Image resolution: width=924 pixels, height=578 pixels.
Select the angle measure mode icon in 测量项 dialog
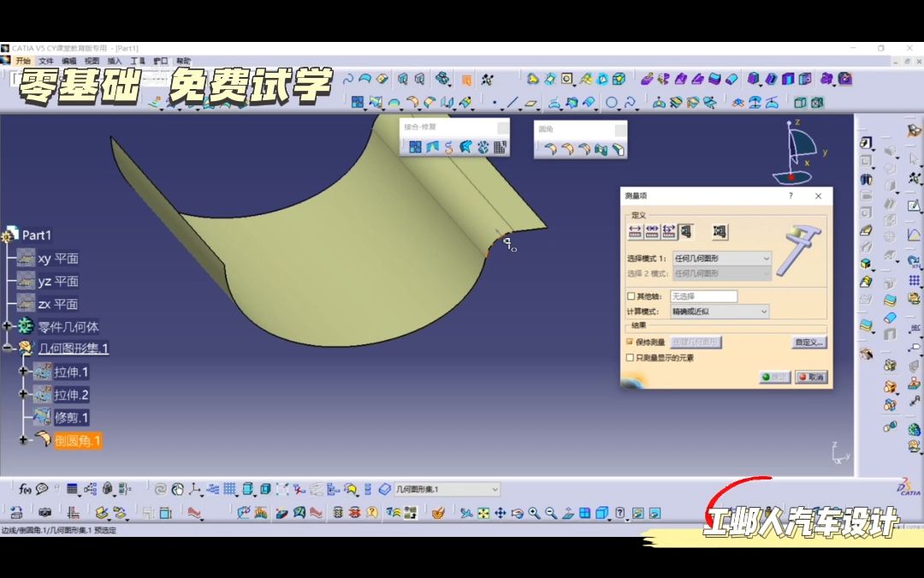(x=668, y=231)
